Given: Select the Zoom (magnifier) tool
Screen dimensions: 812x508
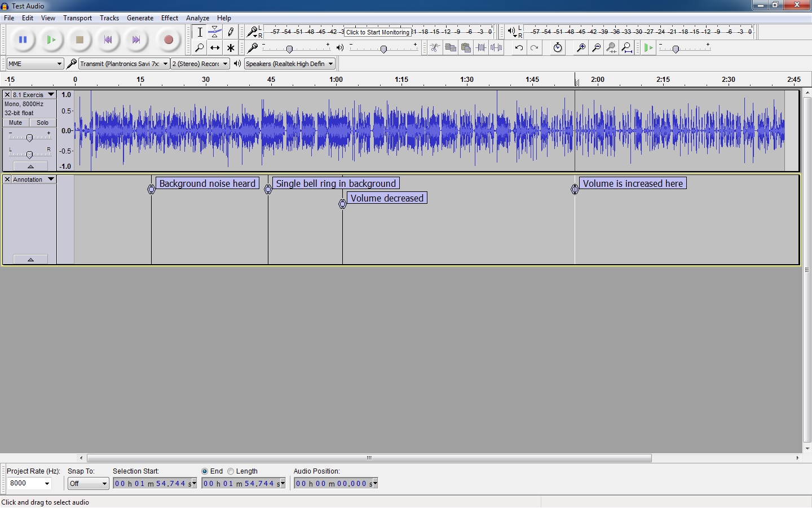Looking at the screenshot, I should pos(200,48).
